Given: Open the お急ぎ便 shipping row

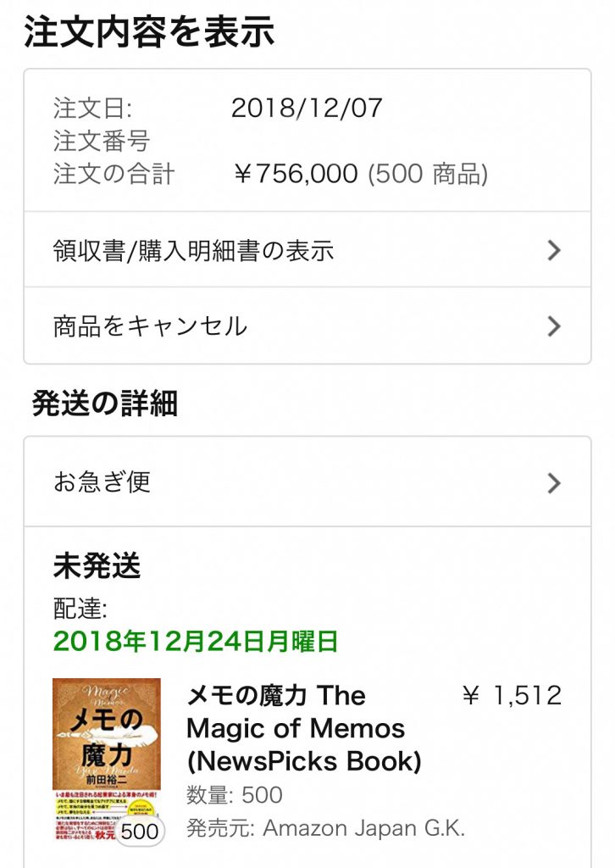Looking at the screenshot, I should click(x=102, y=482).
